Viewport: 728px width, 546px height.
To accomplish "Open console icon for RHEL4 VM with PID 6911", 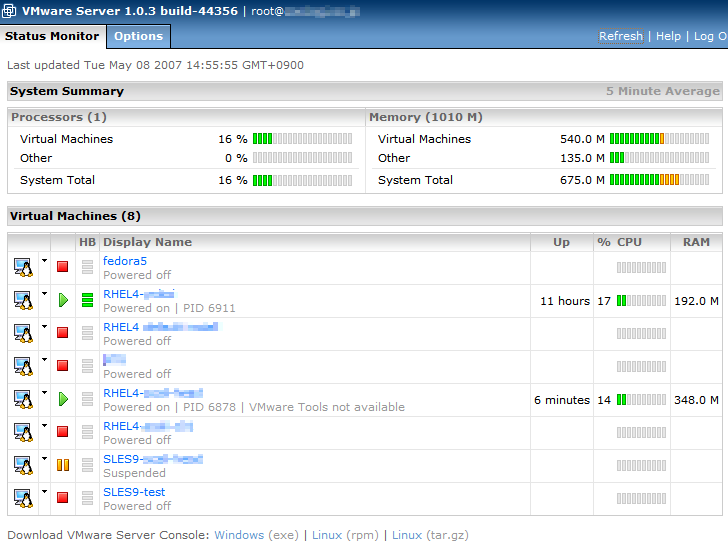I will (x=23, y=300).
